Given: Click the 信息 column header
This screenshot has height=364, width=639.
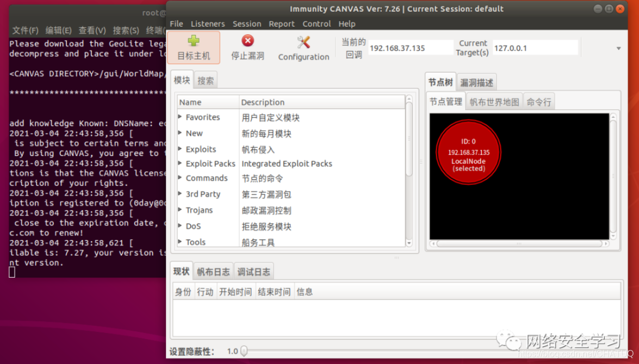Looking at the screenshot, I should point(457,292).
